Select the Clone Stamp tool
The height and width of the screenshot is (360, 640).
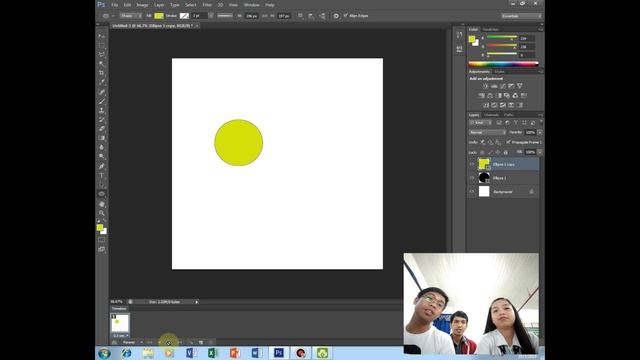coord(102,111)
